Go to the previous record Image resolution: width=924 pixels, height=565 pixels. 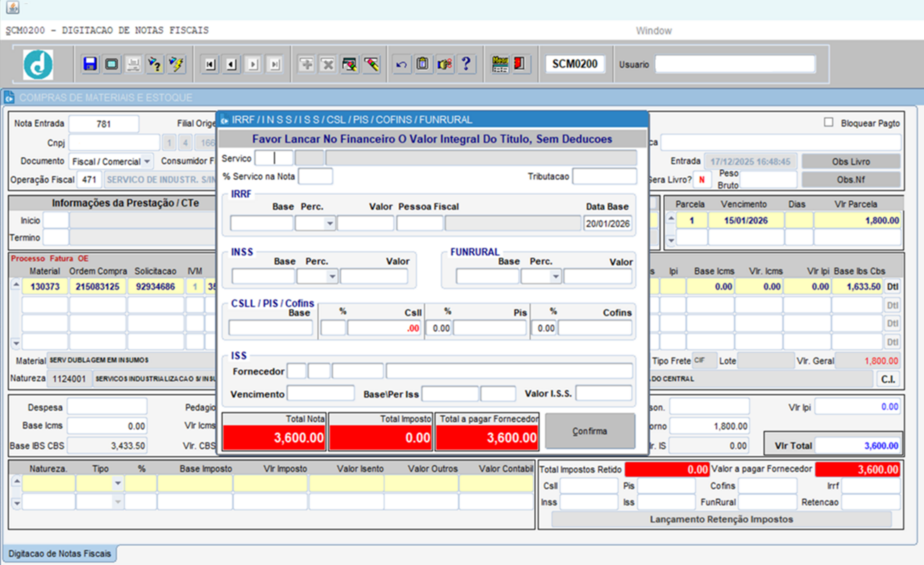232,65
